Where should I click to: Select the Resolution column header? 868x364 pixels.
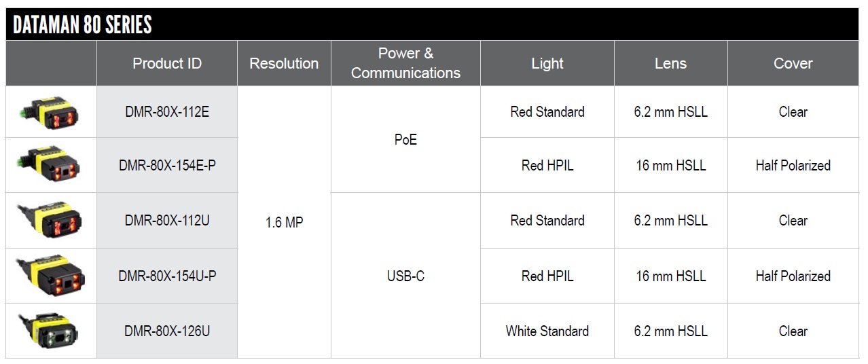tap(284, 63)
